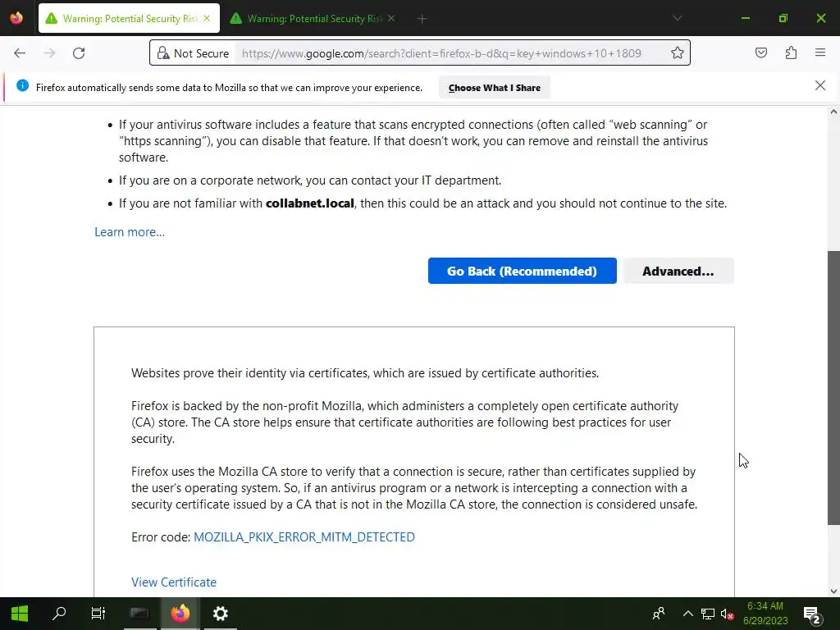Open the Extensions puzzle icon
Viewport: 840px width, 630px height.
point(791,52)
